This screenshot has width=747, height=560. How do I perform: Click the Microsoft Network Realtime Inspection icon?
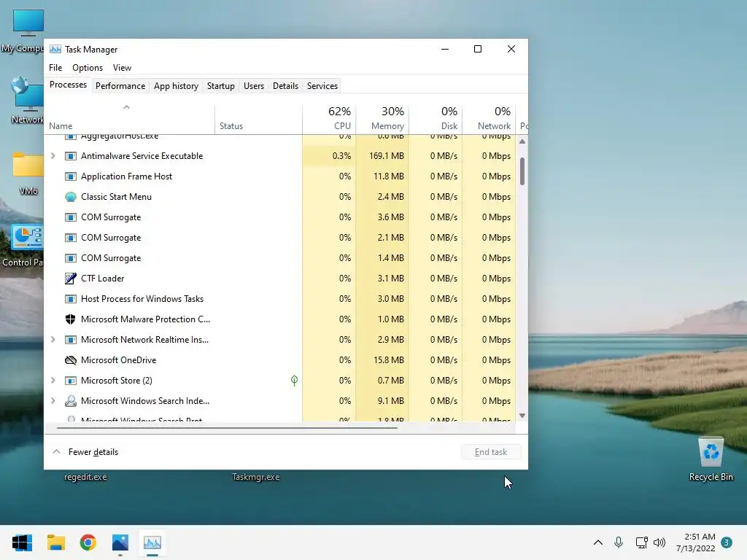point(71,340)
